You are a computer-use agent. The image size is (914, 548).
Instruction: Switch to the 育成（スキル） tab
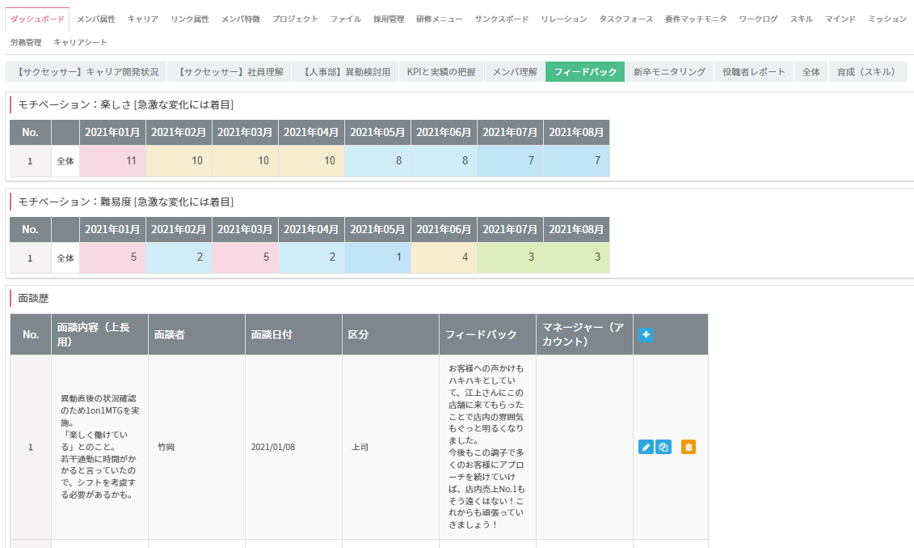(867, 72)
